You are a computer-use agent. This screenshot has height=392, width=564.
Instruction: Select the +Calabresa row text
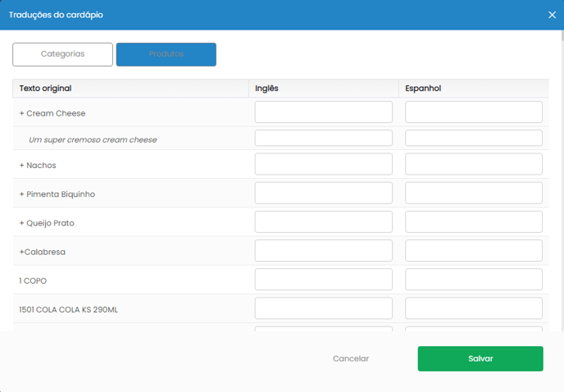pos(42,252)
